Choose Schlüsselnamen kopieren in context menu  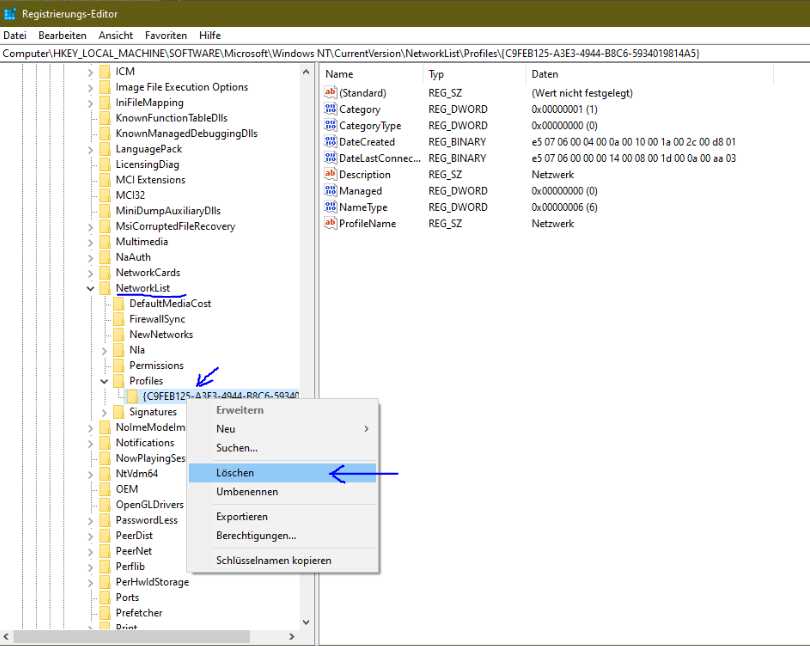(283, 560)
